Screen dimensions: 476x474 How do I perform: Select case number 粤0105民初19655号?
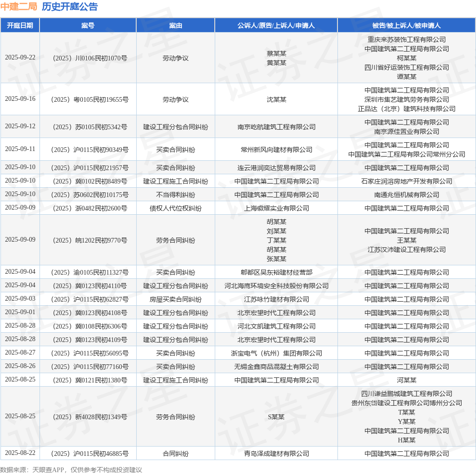(x=90, y=99)
